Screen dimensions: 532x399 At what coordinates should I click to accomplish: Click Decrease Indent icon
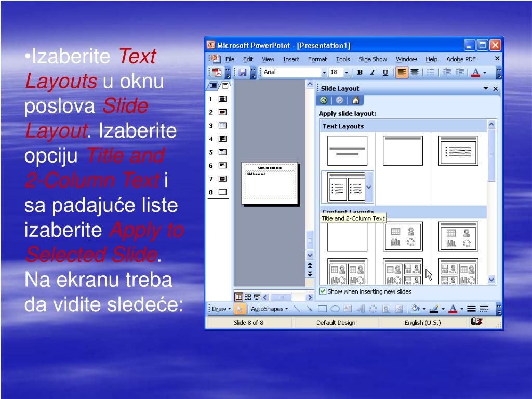[447, 72]
